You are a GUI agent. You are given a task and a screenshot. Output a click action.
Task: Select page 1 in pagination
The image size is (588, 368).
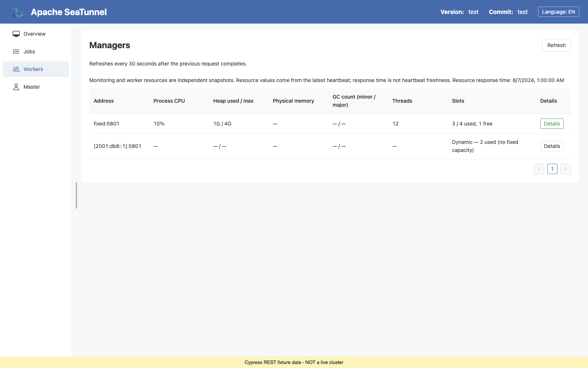552,169
